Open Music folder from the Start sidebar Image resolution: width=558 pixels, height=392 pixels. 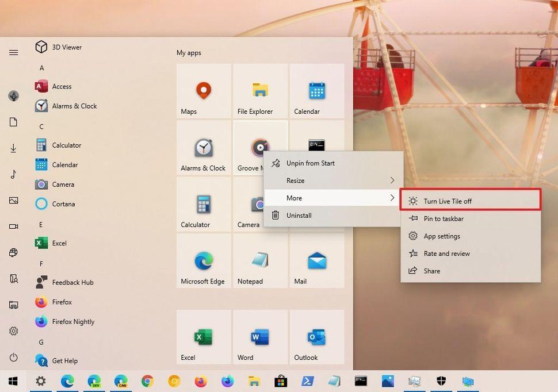point(14,174)
